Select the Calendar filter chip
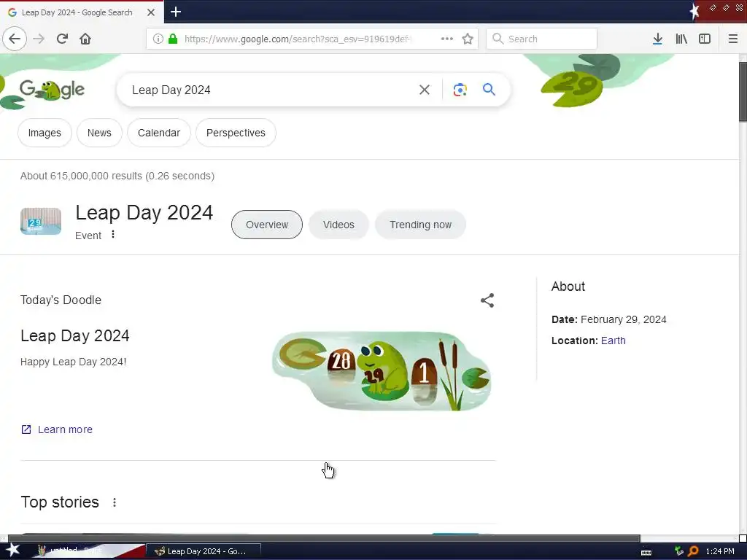The height and width of the screenshot is (560, 747). (158, 133)
